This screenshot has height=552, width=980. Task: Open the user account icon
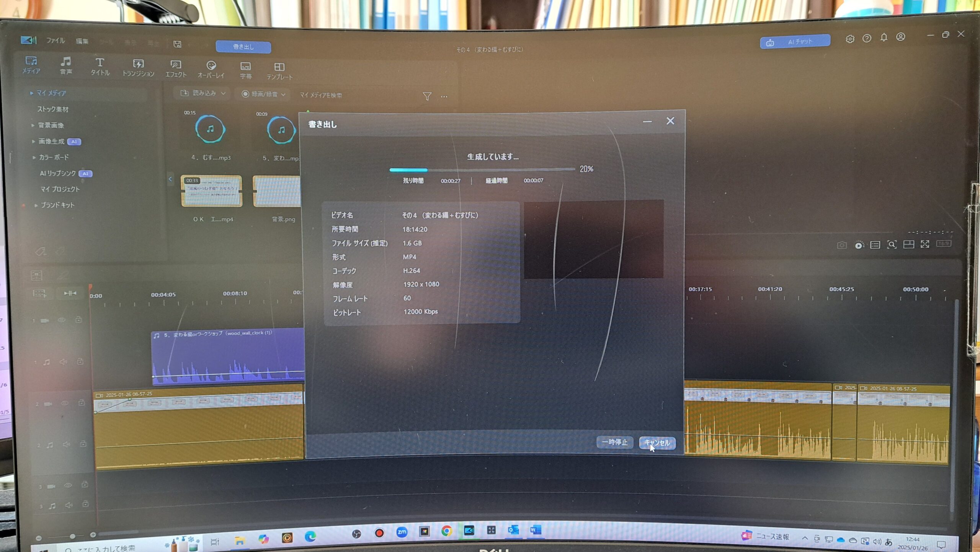click(901, 37)
